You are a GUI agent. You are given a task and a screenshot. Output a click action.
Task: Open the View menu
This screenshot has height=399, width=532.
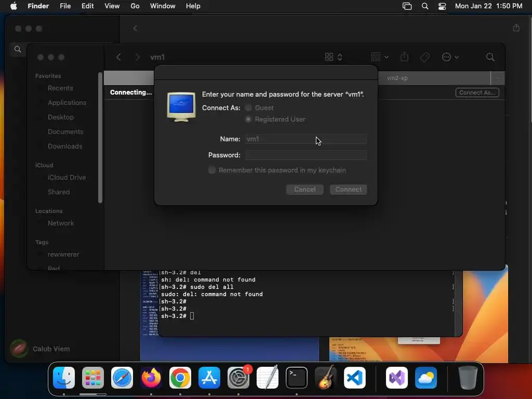tap(112, 6)
